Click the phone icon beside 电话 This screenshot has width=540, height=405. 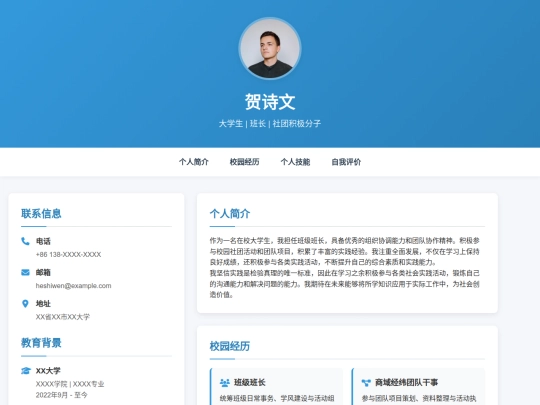[x=25, y=241]
